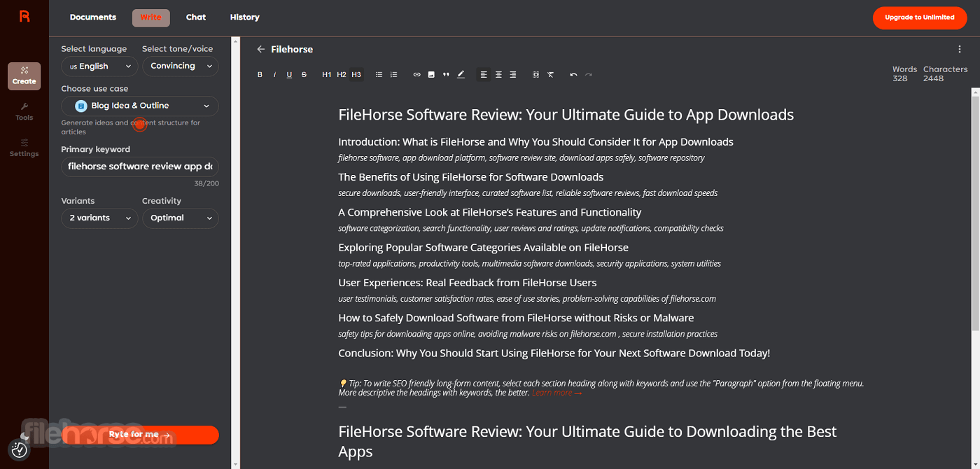Click keyword line starting 'secure downloads, user-friendly interface'
This screenshot has height=469, width=980.
tap(528, 193)
